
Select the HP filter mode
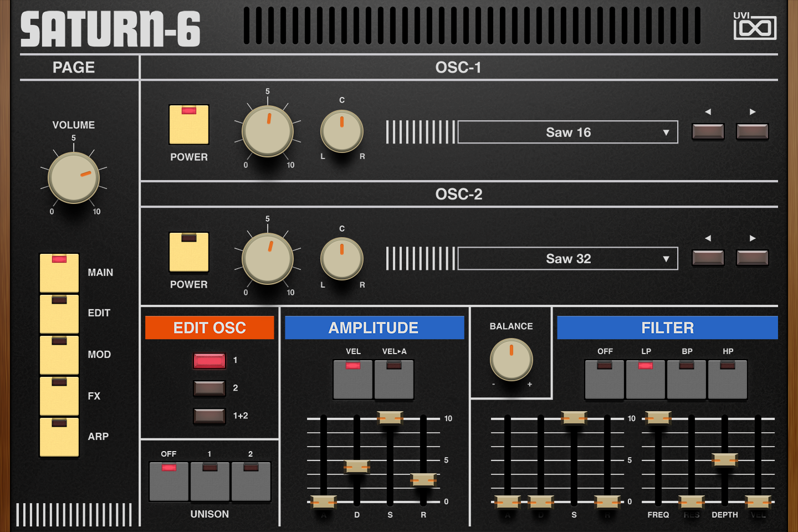coord(727,380)
